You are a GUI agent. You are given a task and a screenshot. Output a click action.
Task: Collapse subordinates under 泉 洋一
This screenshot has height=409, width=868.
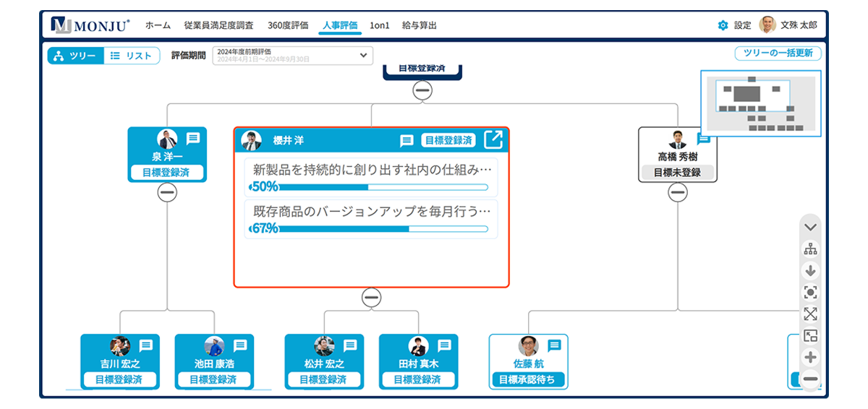click(167, 192)
